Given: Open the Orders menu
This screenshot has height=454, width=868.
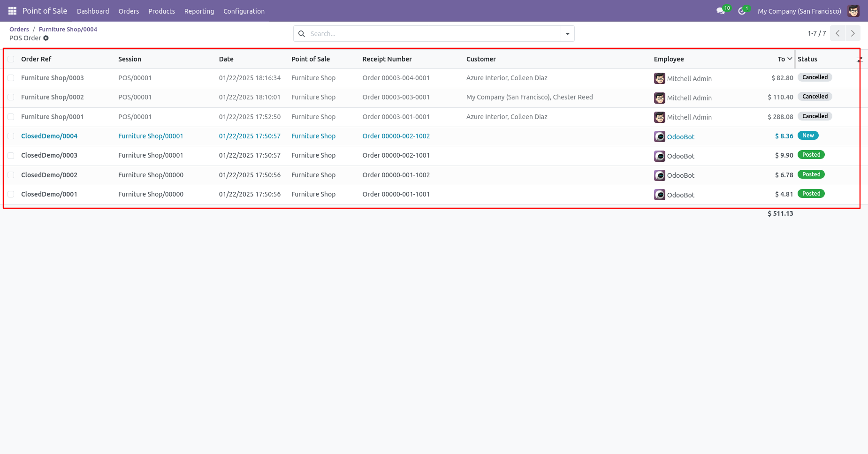Looking at the screenshot, I should pyautogui.click(x=129, y=11).
